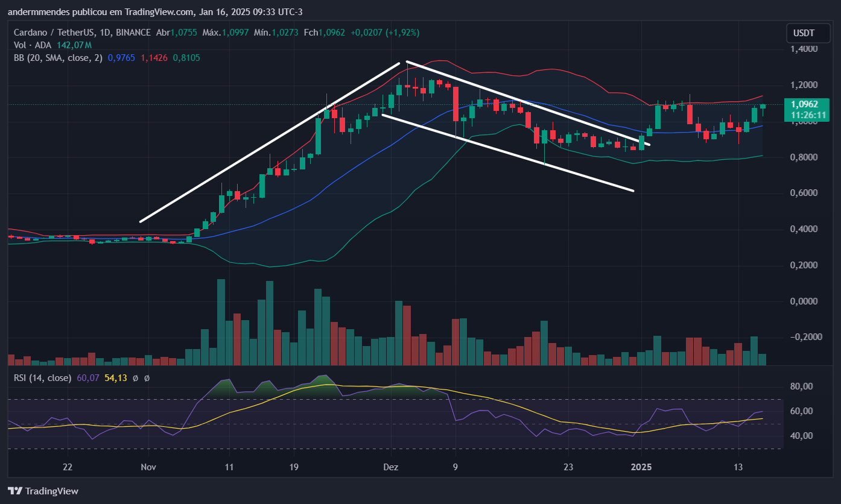Click the 0,2000 price axis label
Image resolution: width=841 pixels, height=504 pixels.
(804, 265)
